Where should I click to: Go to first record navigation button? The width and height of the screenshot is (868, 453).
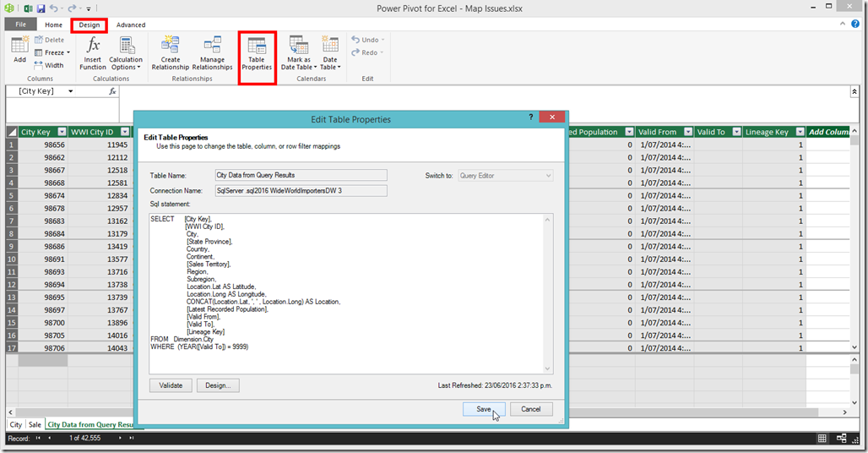tap(38, 438)
